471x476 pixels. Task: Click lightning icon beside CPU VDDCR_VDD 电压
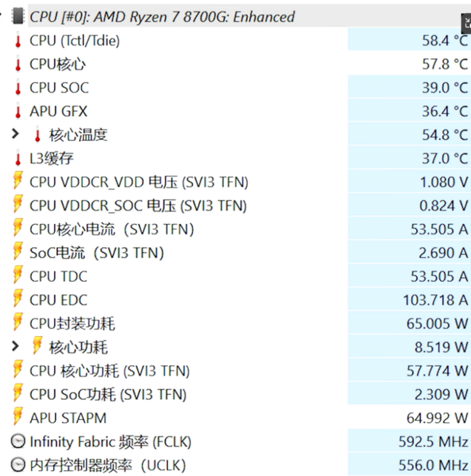pos(18,181)
